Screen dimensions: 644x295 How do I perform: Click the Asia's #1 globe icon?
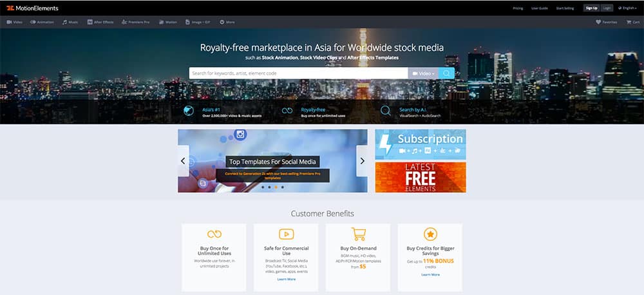(x=189, y=111)
